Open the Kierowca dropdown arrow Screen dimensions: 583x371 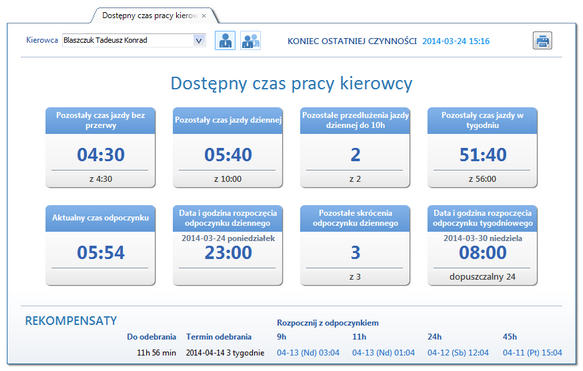point(199,41)
